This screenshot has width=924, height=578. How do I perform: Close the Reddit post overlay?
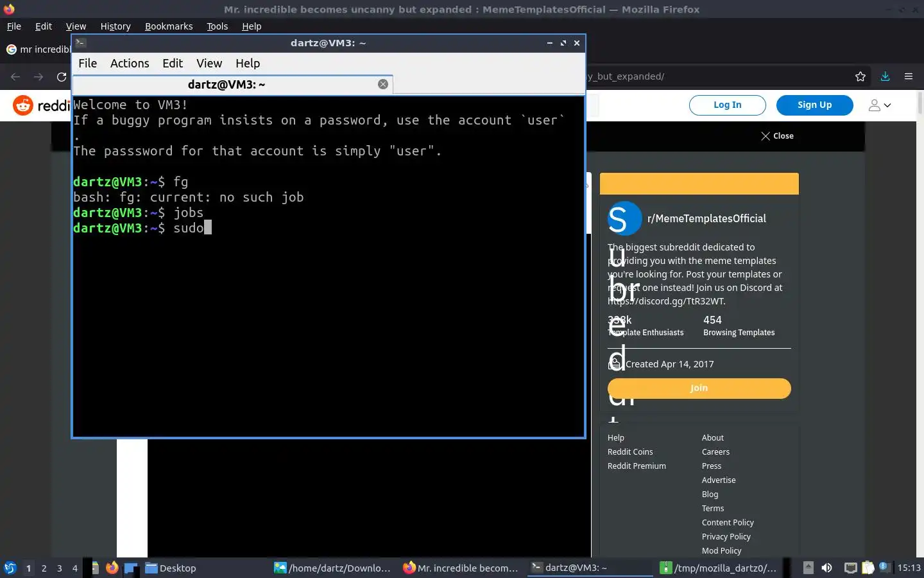[777, 136]
